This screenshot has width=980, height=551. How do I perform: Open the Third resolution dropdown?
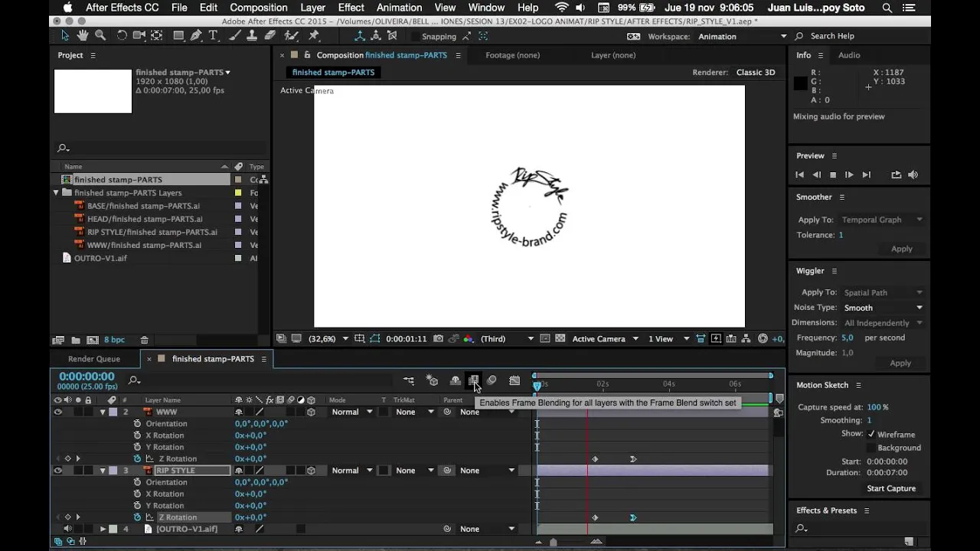(508, 338)
